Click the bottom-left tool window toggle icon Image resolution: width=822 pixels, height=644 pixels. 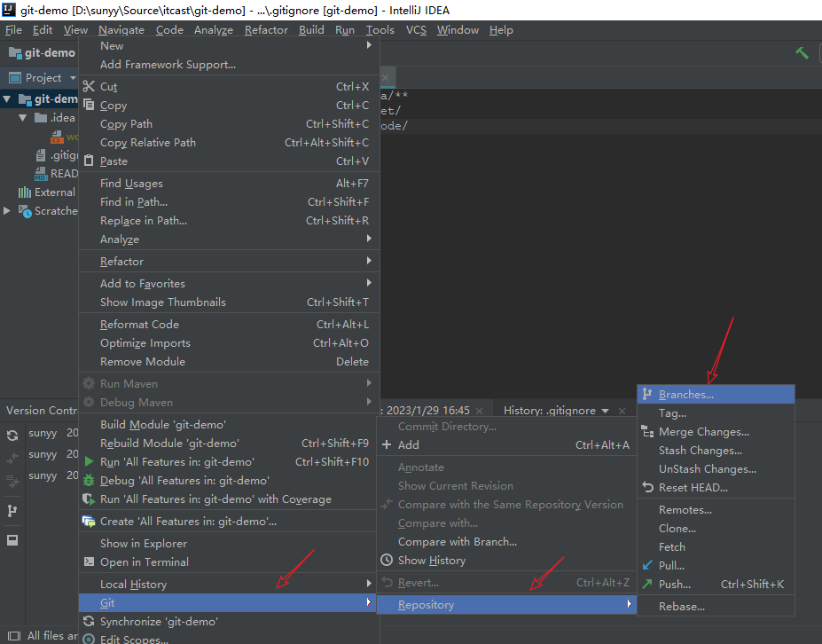(x=14, y=636)
